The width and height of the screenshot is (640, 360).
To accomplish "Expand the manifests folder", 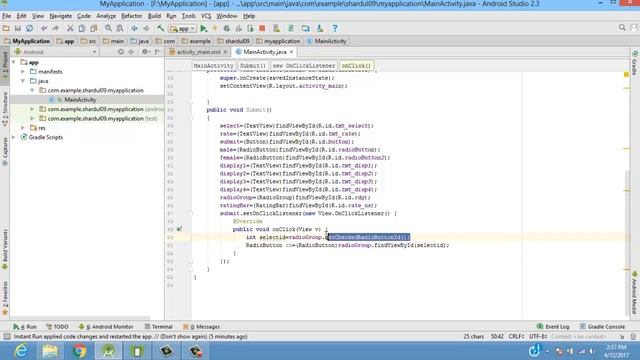I will point(23,71).
